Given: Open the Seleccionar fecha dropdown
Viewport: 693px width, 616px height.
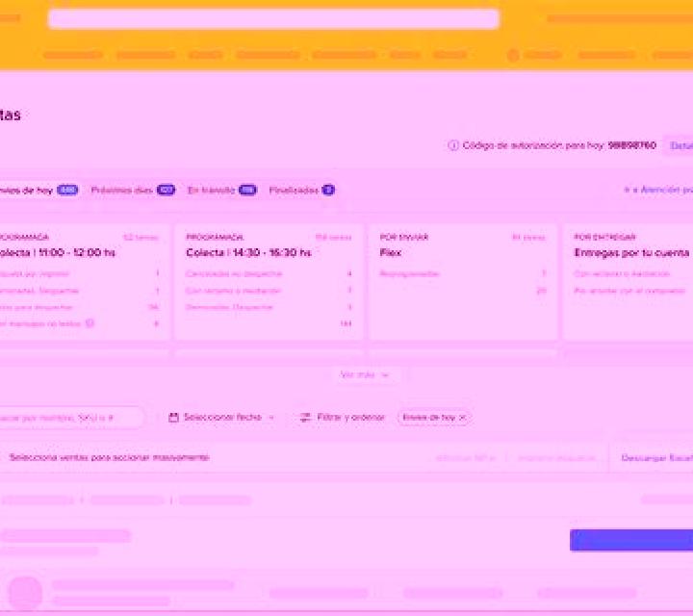Looking at the screenshot, I should 221,417.
